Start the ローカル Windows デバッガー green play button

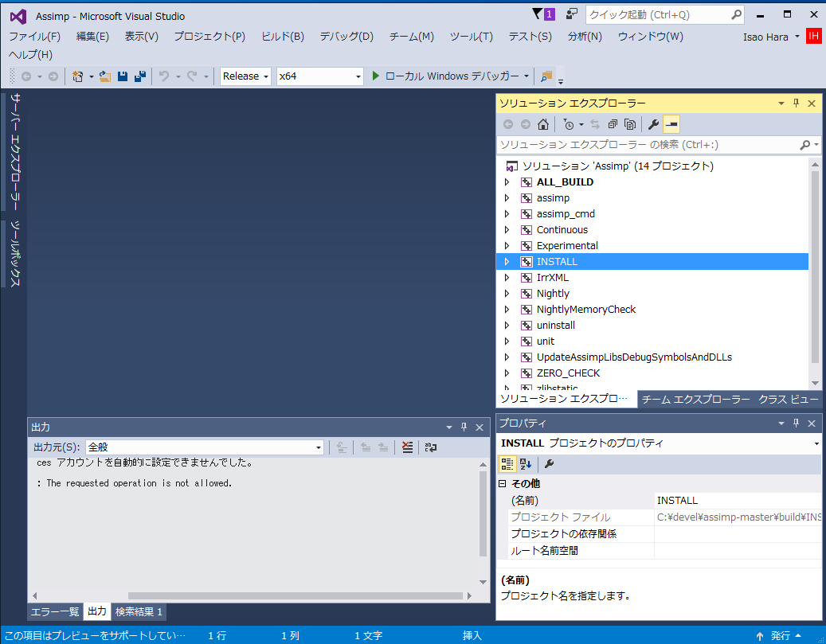pyautogui.click(x=376, y=76)
